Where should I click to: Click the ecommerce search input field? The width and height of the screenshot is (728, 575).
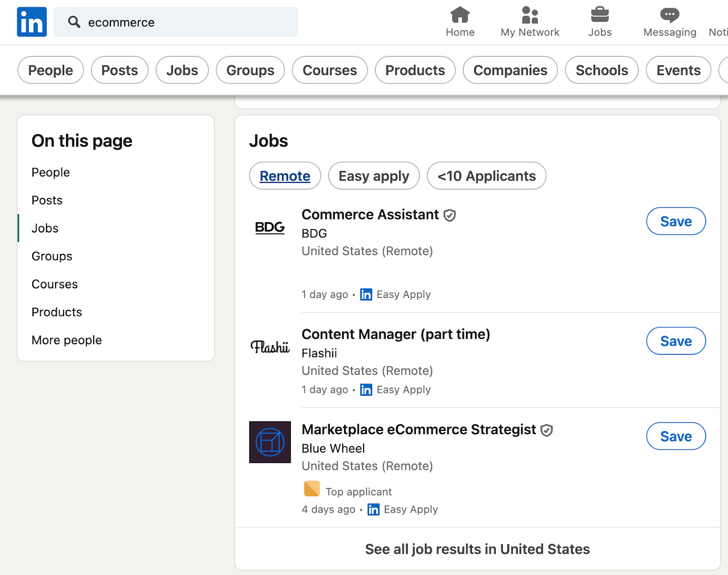pyautogui.click(x=182, y=22)
